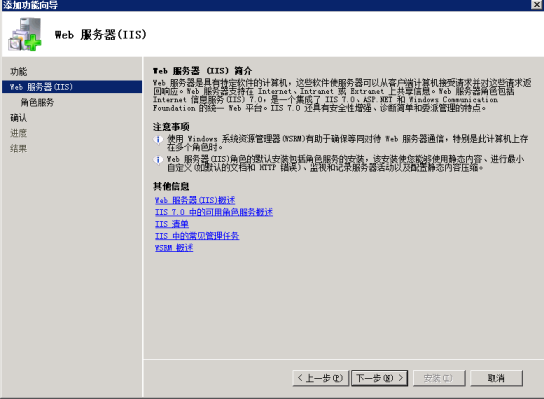Open the IIS 中的常见管理任务 link

tap(197, 236)
